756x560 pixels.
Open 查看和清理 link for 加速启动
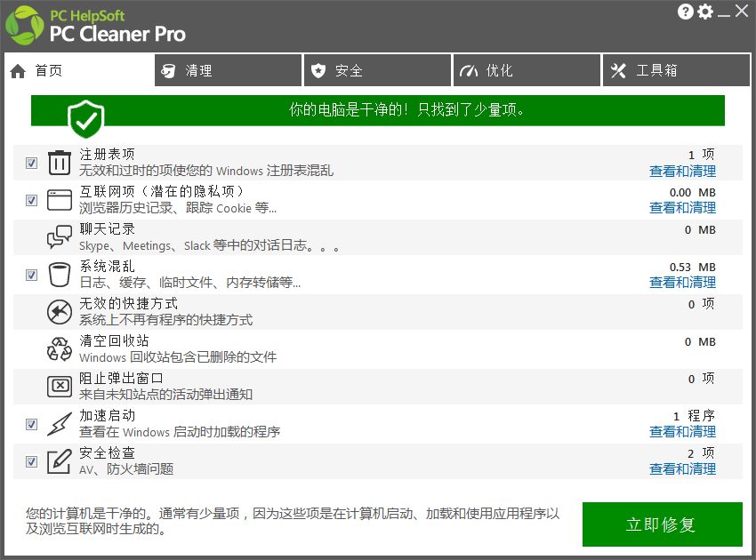[x=682, y=432]
